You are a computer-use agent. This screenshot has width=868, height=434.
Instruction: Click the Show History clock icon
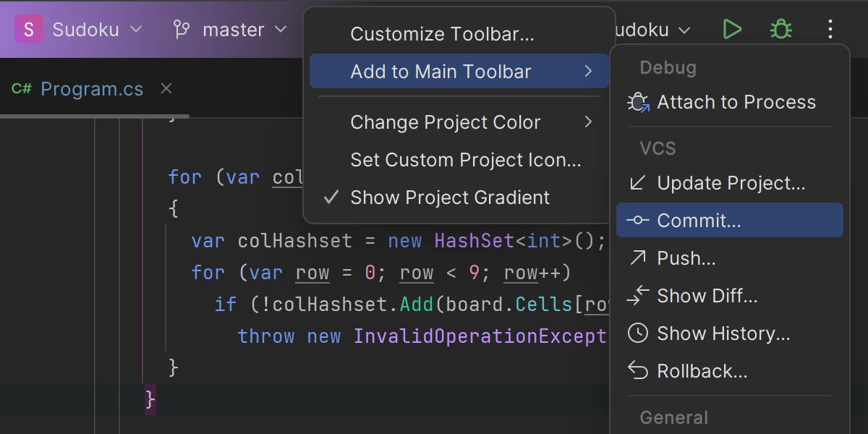point(637,333)
